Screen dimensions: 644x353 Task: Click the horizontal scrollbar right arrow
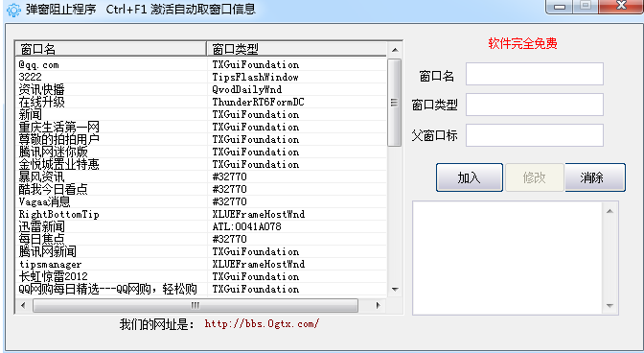379,305
